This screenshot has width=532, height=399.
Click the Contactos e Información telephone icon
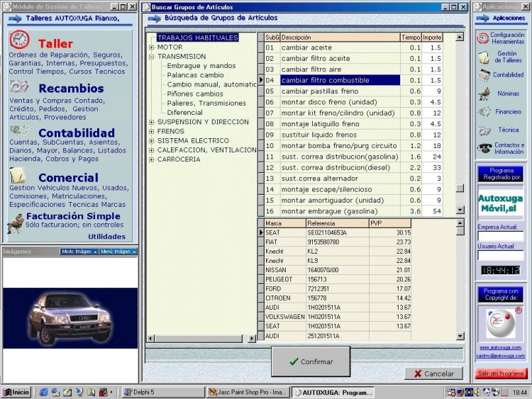pos(484,148)
